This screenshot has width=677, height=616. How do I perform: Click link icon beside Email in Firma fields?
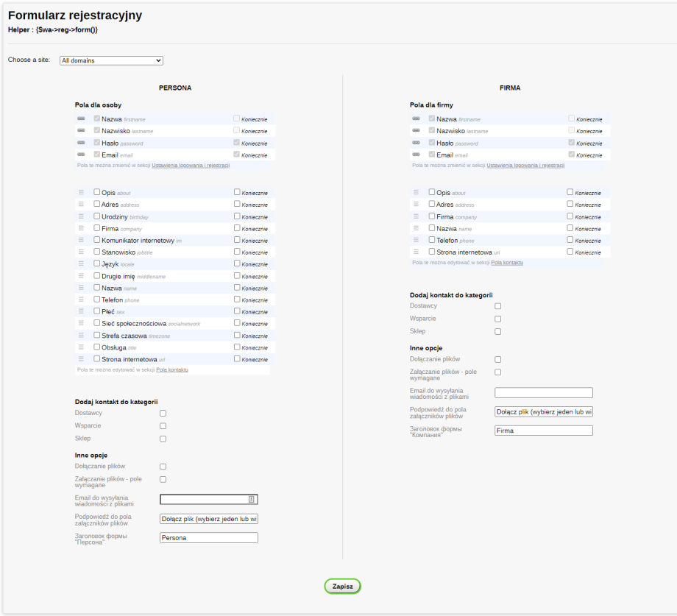[x=416, y=155]
